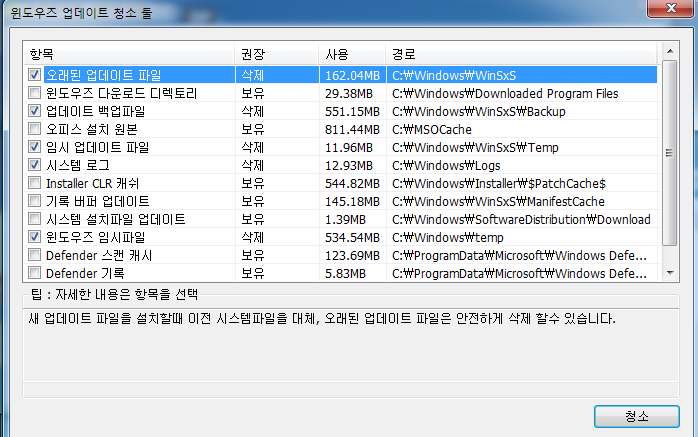Click the list scrollbar down arrow
This screenshot has width=698, height=437.
(x=670, y=273)
